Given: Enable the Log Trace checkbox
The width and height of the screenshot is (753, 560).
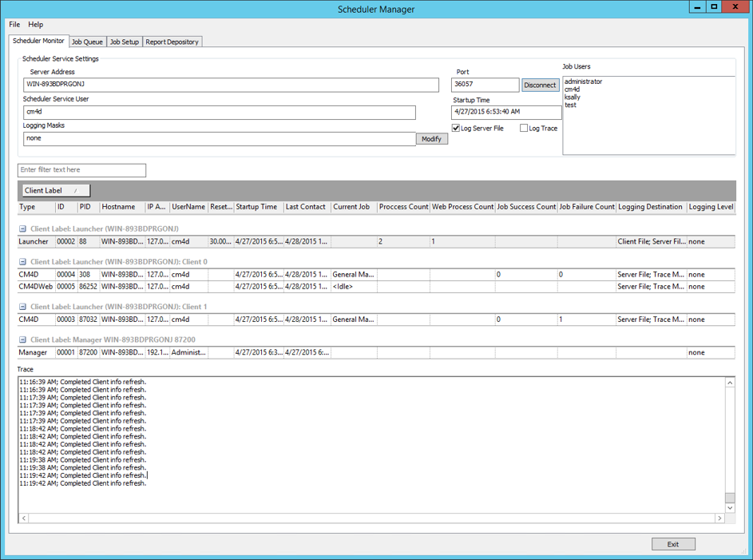Looking at the screenshot, I should tap(524, 128).
